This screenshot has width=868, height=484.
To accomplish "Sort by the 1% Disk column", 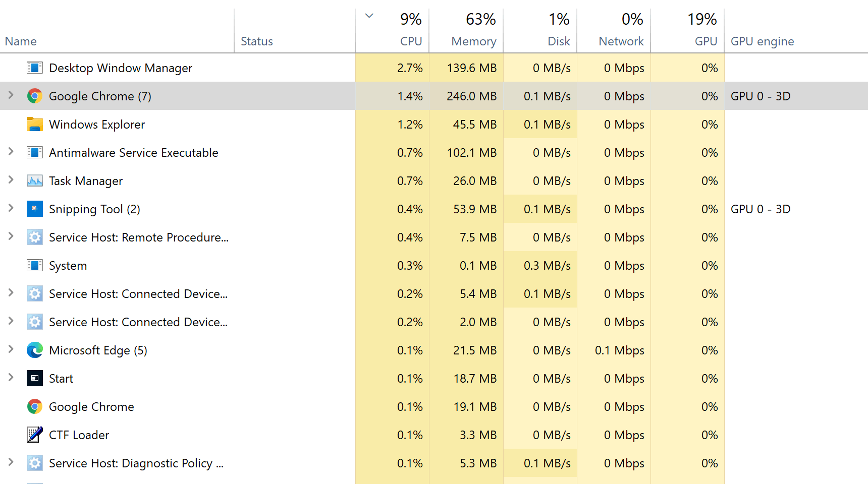I will tap(540, 31).
